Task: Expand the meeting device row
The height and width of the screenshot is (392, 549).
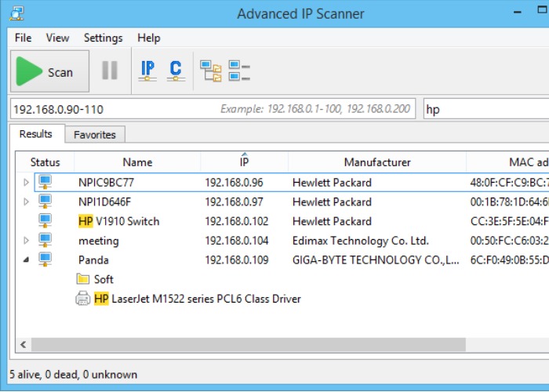Action: click(26, 241)
